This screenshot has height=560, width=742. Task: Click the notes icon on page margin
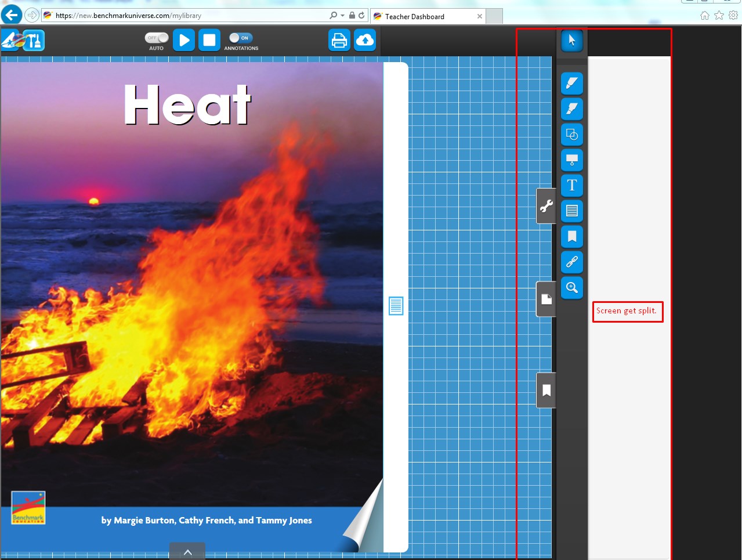click(396, 305)
